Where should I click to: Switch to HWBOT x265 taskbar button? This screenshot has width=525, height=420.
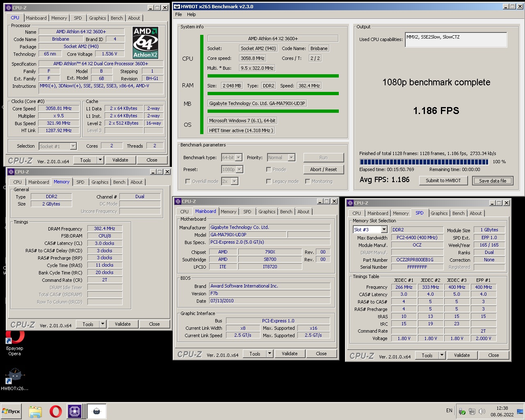97,411
